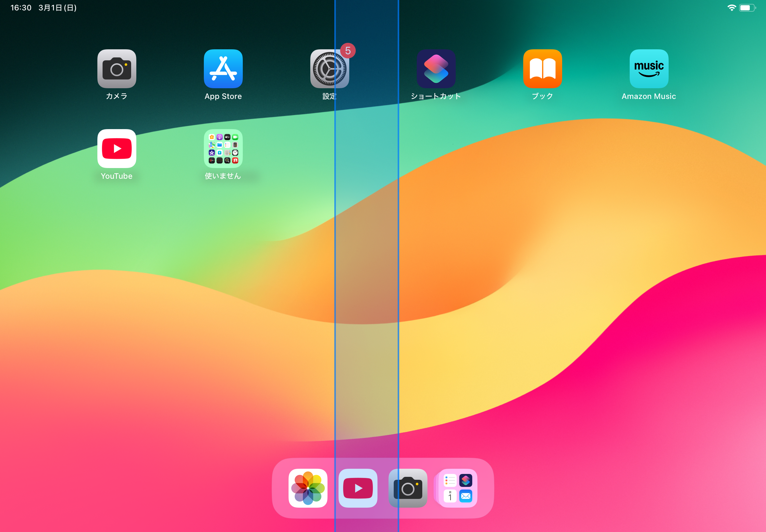
Task: Click the "ショートカット" label text
Action: (436, 96)
